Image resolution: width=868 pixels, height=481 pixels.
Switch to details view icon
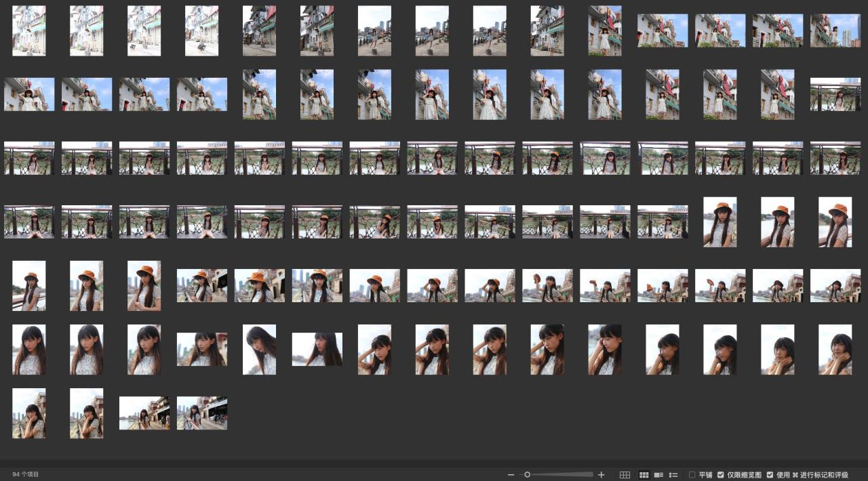[x=658, y=475]
